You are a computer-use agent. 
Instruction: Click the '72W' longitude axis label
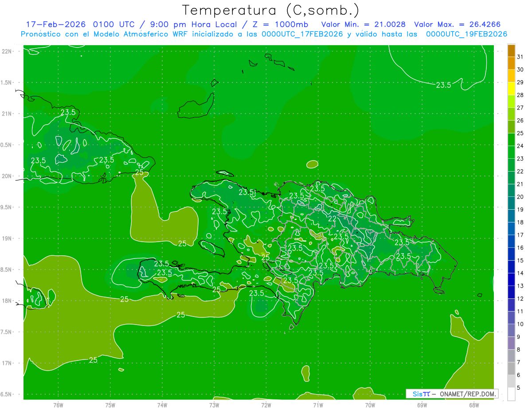tap(266, 405)
